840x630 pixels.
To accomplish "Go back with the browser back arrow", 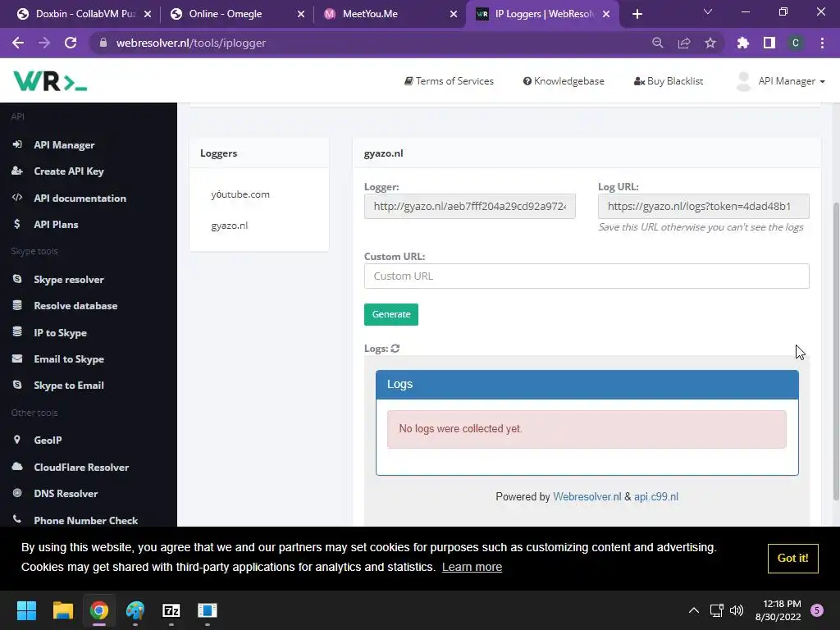I will point(18,43).
